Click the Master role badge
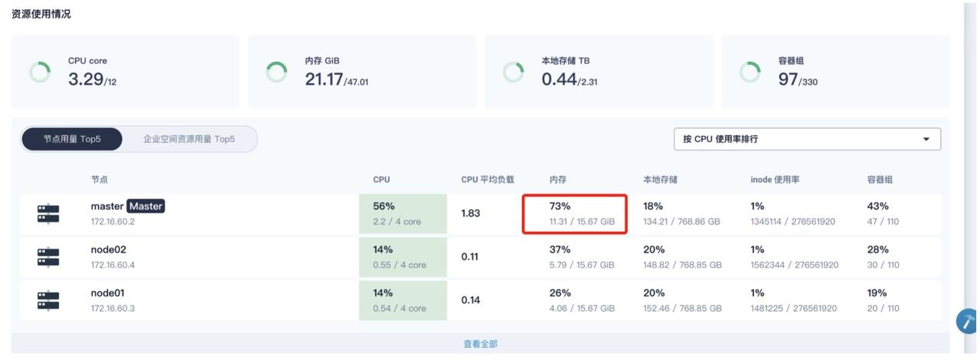980x362 pixels. pyautogui.click(x=145, y=206)
